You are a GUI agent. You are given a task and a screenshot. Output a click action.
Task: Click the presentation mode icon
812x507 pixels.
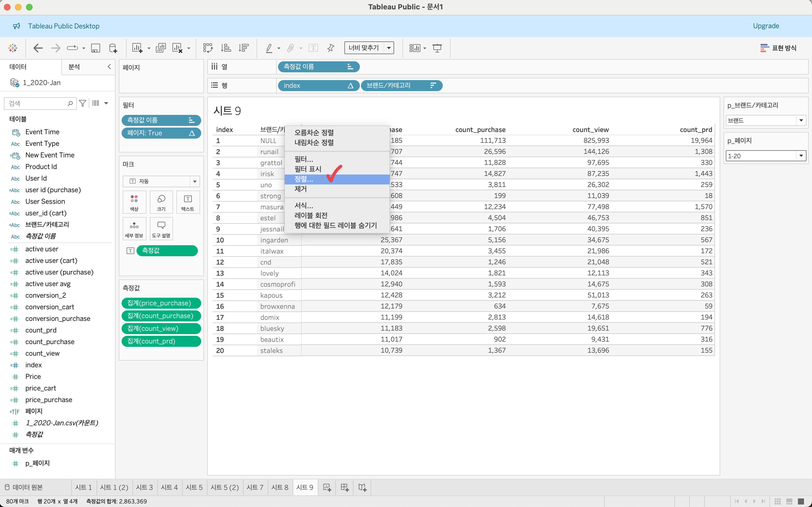437,48
